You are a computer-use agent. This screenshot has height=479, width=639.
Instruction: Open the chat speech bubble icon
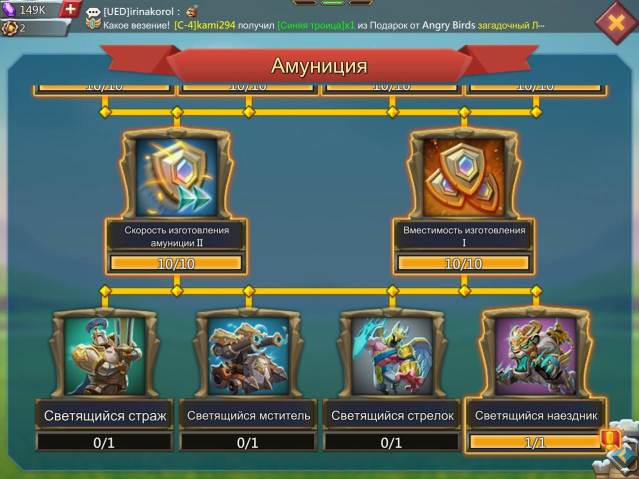coord(93,11)
